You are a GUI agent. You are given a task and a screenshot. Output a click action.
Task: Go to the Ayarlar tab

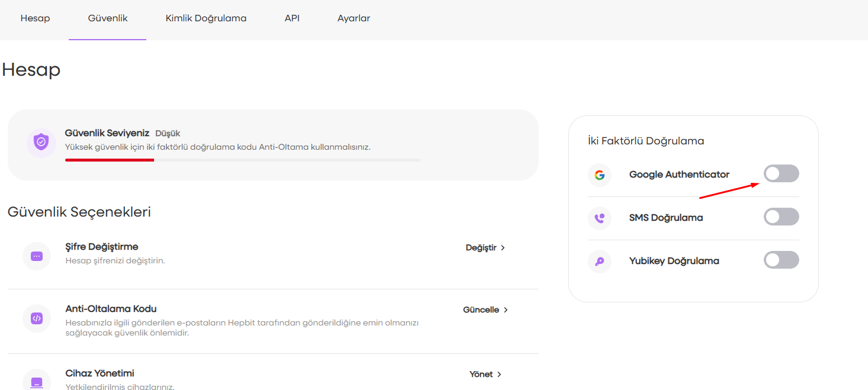click(x=354, y=18)
